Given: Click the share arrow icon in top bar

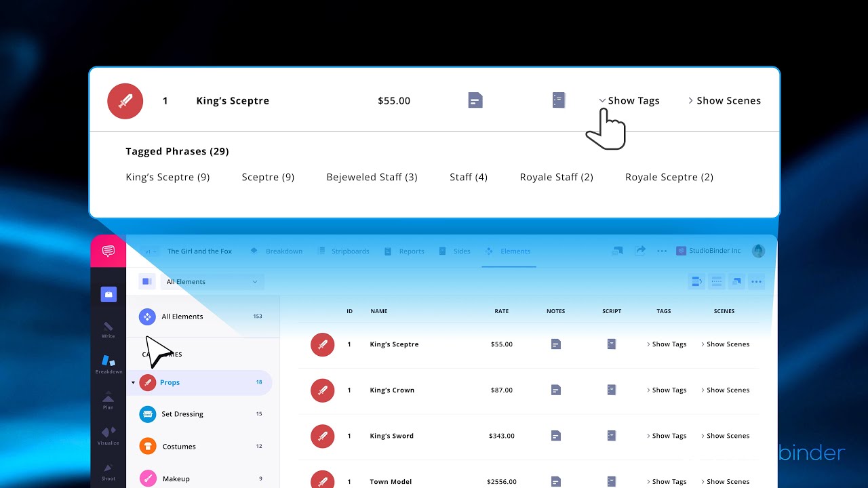Looking at the screenshot, I should click(640, 251).
